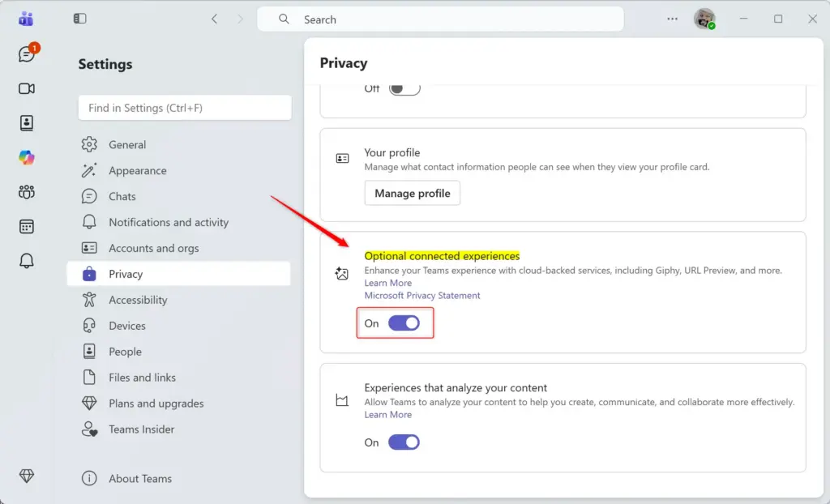Click the Your profile heading

point(392,152)
